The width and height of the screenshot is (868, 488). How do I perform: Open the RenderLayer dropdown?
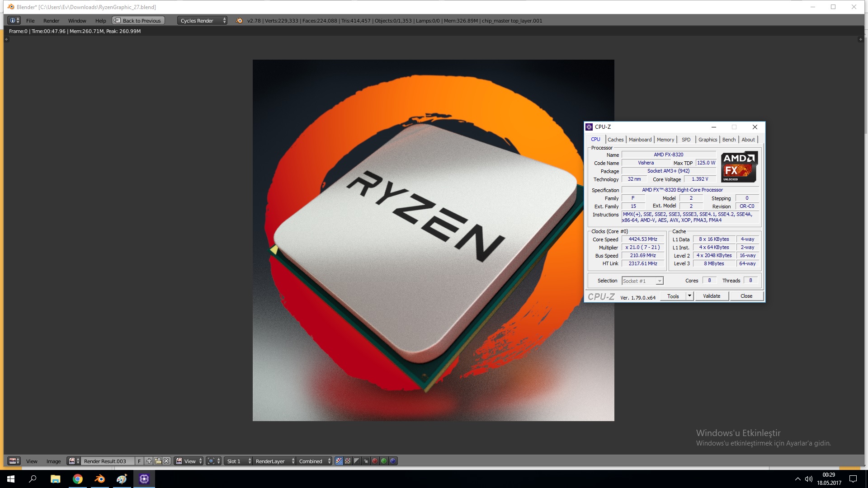[x=274, y=461]
